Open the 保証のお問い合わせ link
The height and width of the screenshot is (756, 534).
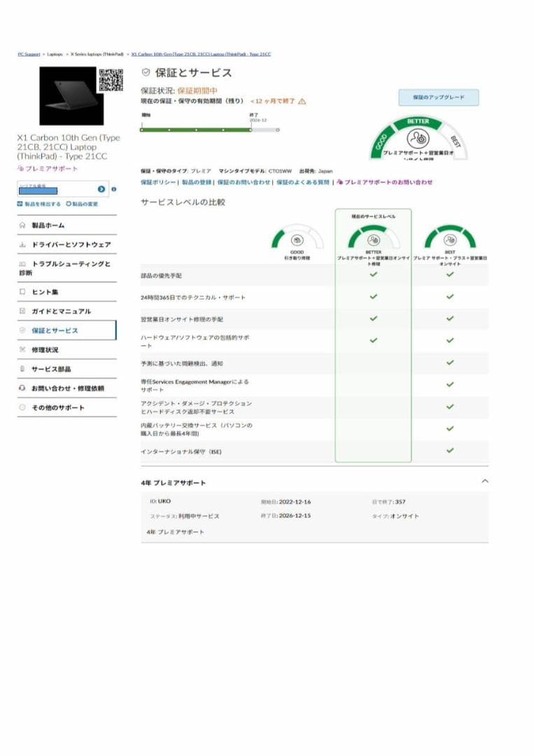(244, 182)
